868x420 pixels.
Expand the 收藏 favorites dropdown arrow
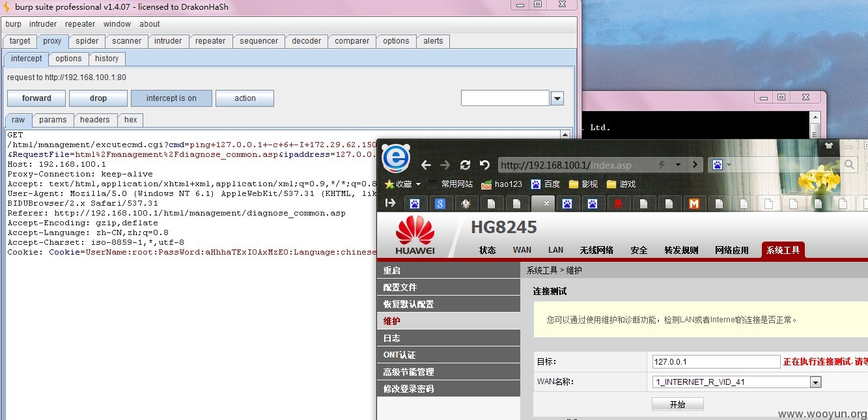[418, 184]
